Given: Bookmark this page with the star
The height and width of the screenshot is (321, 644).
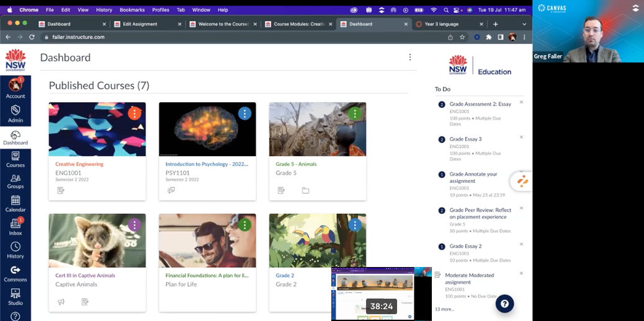Looking at the screenshot, I should pyautogui.click(x=462, y=37).
